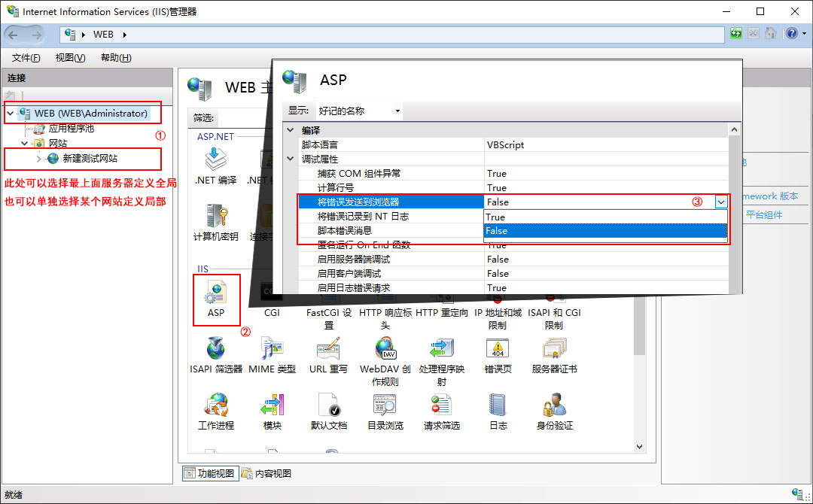
Task: Click WEB breadcrumb in address bar
Action: pos(103,34)
